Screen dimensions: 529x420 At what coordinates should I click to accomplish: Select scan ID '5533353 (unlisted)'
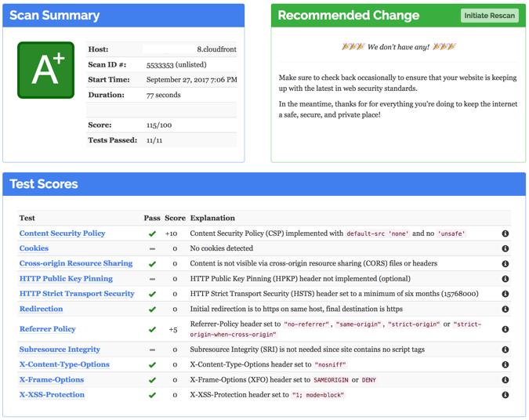click(176, 65)
